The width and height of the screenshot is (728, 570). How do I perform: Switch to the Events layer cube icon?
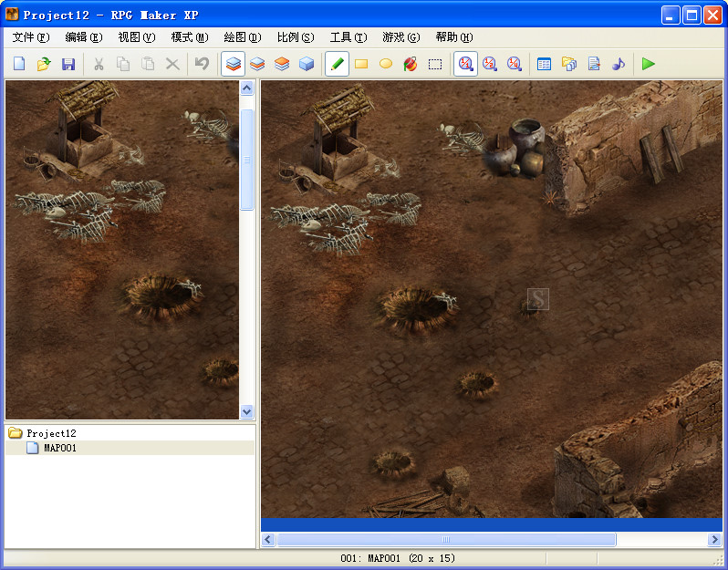point(307,64)
